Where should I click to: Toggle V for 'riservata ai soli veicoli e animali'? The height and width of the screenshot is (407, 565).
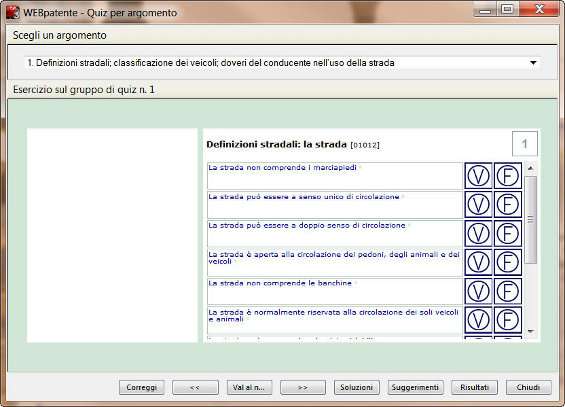pos(478,320)
